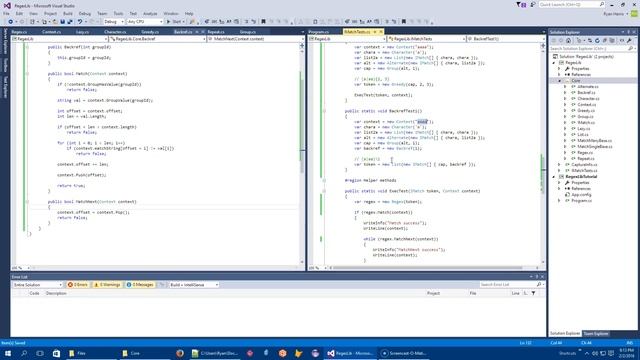Collapse the Core folder in Solution Explorer
640x360 pixels.
point(560,81)
